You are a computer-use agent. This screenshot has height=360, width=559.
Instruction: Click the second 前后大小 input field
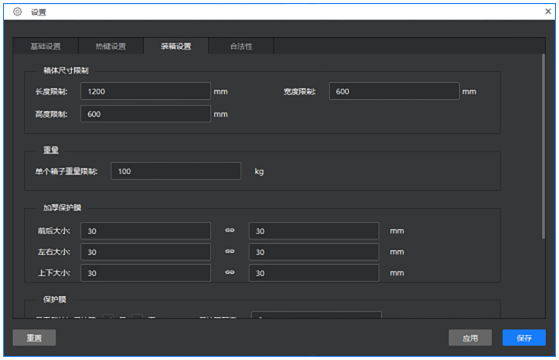(314, 231)
